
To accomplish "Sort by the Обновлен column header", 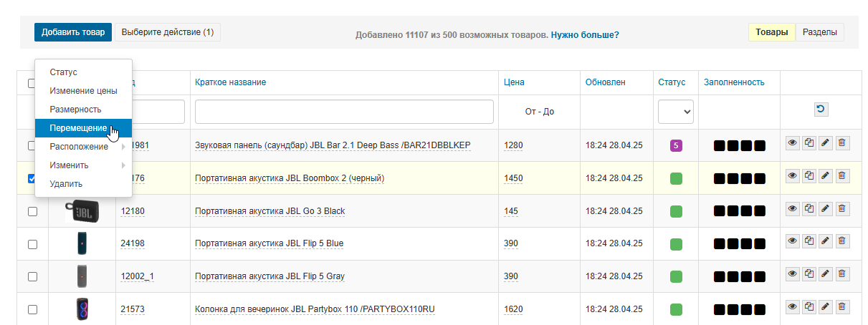I will pyautogui.click(x=606, y=82).
